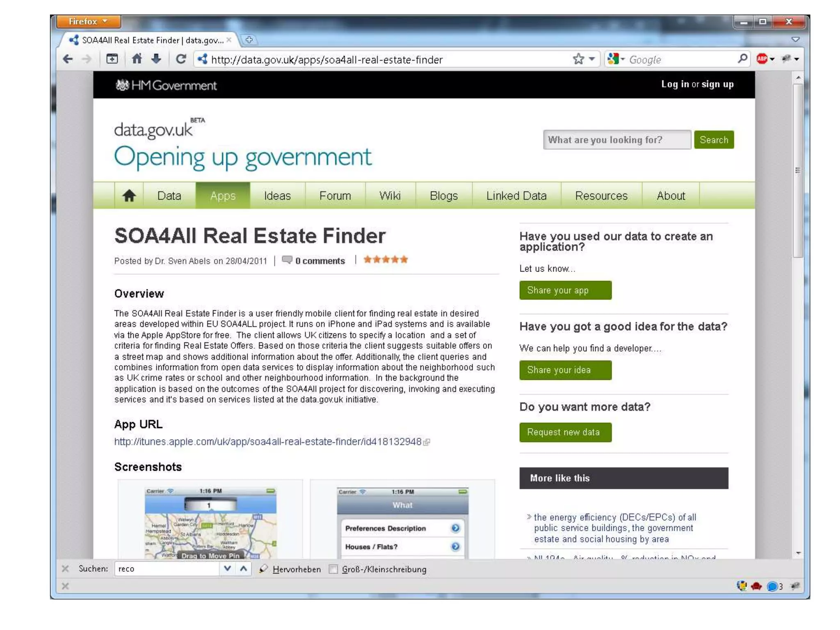Image resolution: width=840 pixels, height=630 pixels.
Task: Go forward with the forward arrow
Action: [86, 59]
